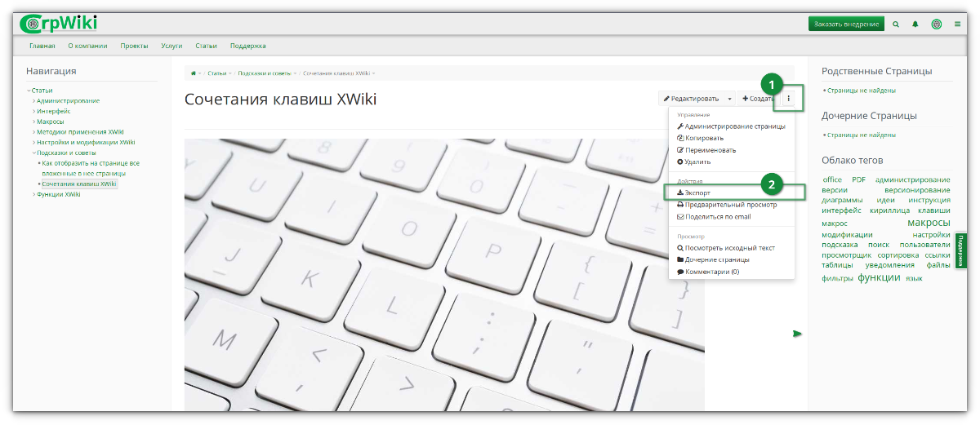
Task: Open the three-dot more actions button
Action: pos(788,99)
